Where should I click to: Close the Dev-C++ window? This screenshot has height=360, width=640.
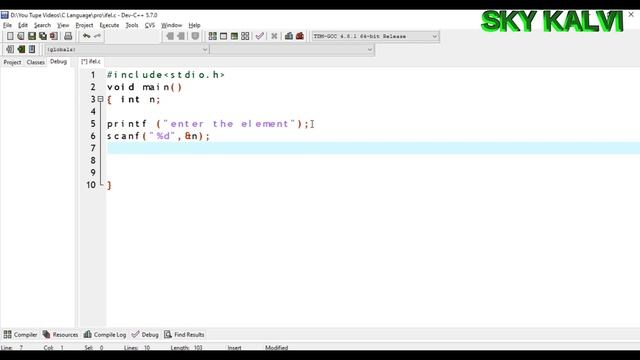631,14
